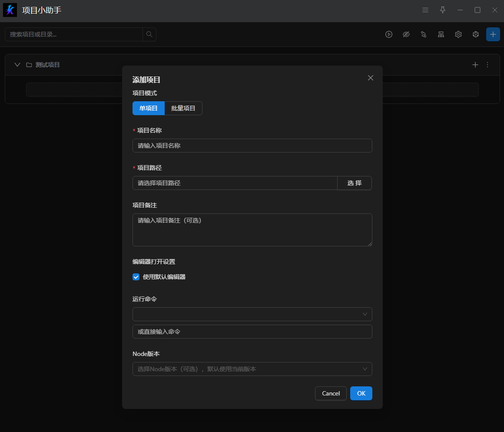Image resolution: width=504 pixels, height=432 pixels.
Task: Open settings via the gear icon
Action: coord(458,34)
